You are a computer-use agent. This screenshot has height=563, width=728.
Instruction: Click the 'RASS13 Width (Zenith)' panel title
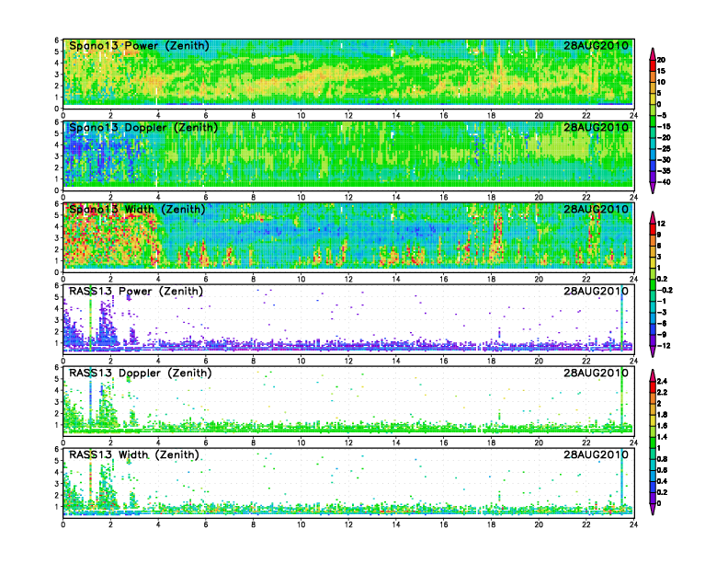(133, 454)
